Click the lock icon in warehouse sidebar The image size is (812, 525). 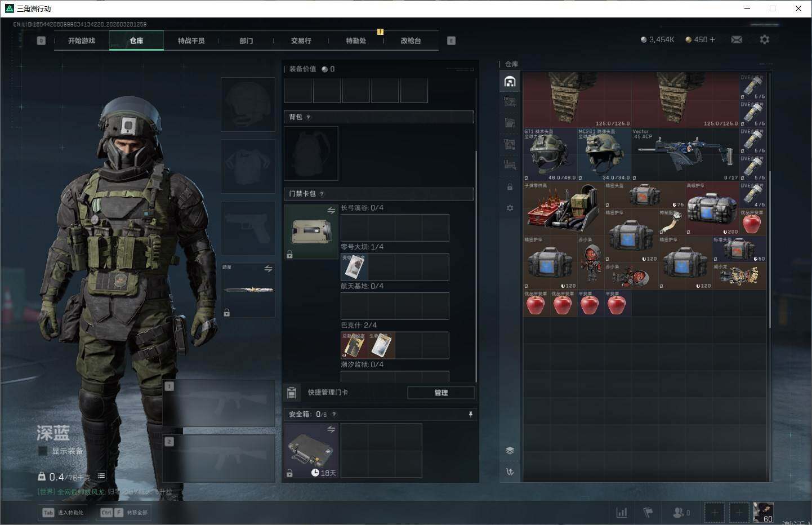point(510,187)
